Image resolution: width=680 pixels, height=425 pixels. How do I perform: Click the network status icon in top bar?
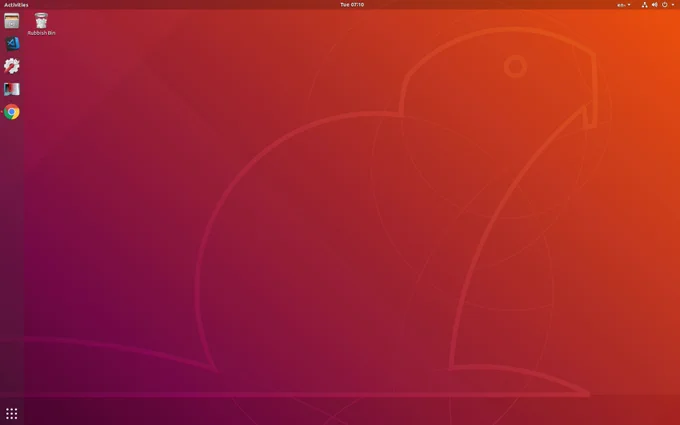[644, 5]
